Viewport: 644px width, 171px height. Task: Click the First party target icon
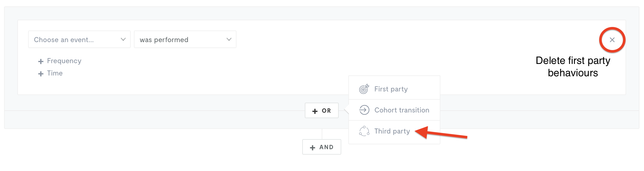(364, 89)
